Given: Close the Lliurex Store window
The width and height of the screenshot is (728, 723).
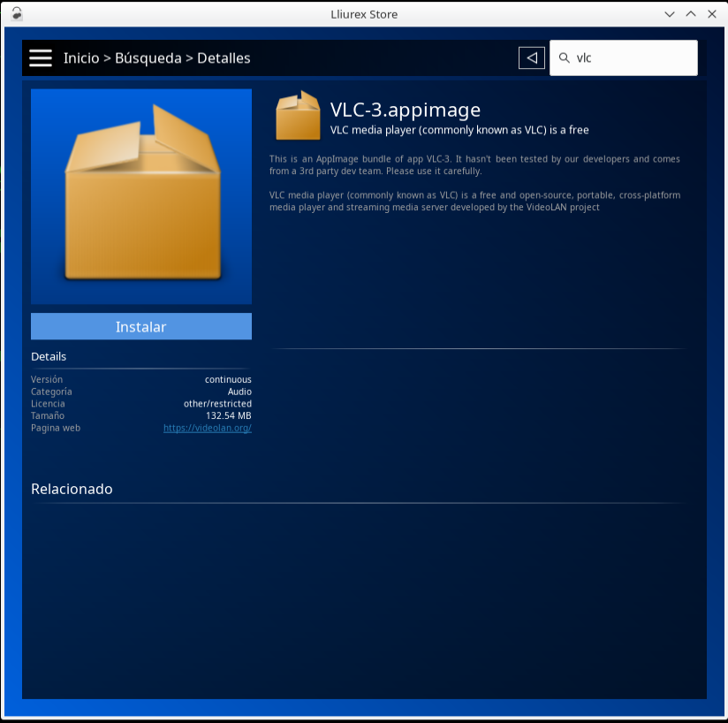Looking at the screenshot, I should [x=712, y=14].
